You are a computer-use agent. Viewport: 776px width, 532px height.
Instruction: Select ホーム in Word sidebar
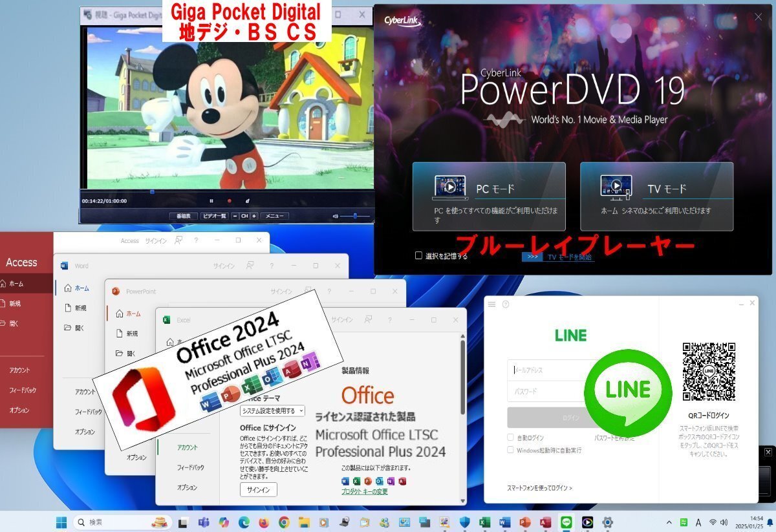pyautogui.click(x=76, y=288)
